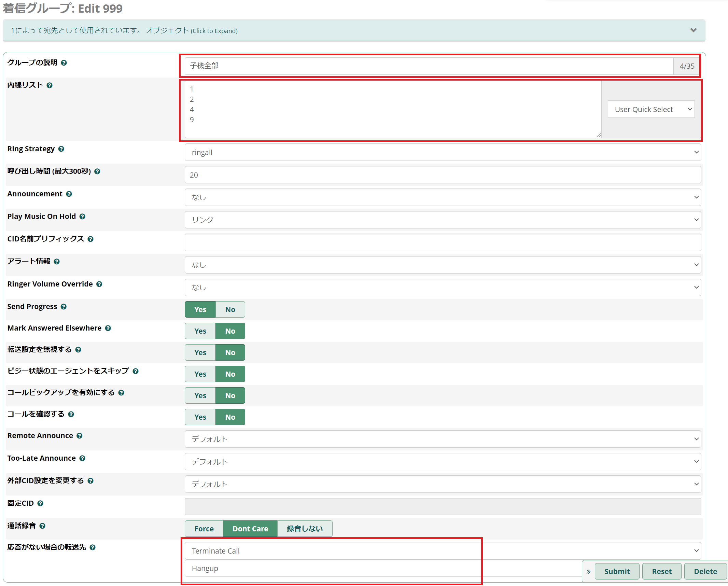This screenshot has height=586, width=728.
Task: Click help icon beside 通話録音 label
Action: pyautogui.click(x=42, y=526)
